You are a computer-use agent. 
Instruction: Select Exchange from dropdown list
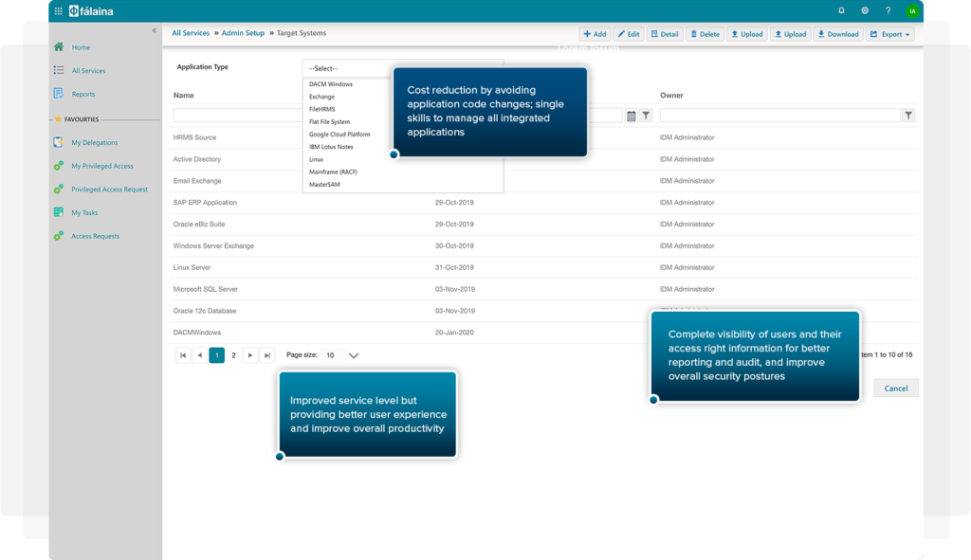tap(322, 97)
